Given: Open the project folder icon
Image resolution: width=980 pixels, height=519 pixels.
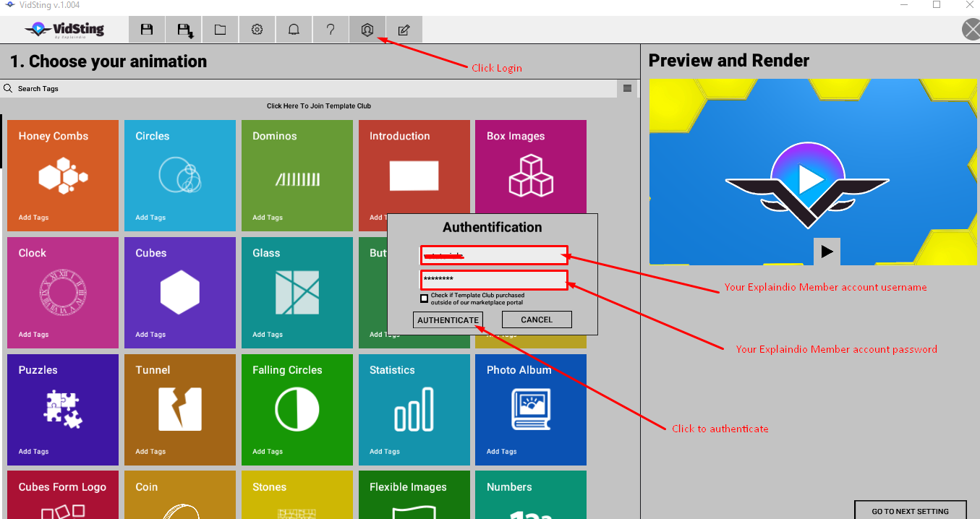Looking at the screenshot, I should tap(221, 30).
